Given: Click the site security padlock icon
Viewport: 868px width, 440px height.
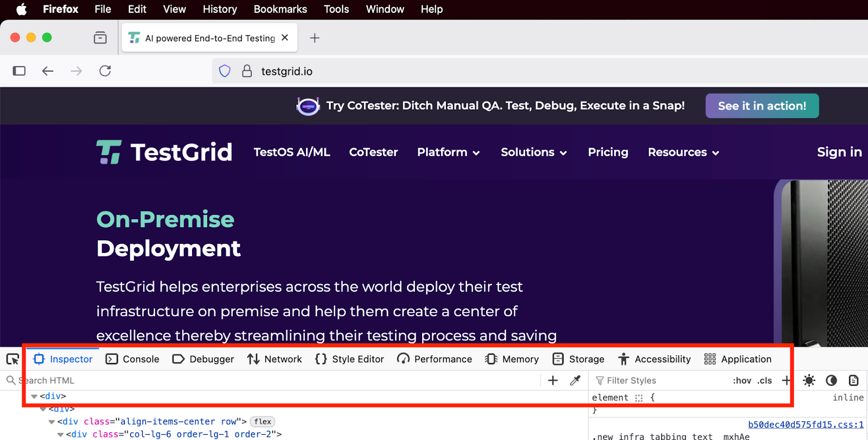Looking at the screenshot, I should point(247,71).
